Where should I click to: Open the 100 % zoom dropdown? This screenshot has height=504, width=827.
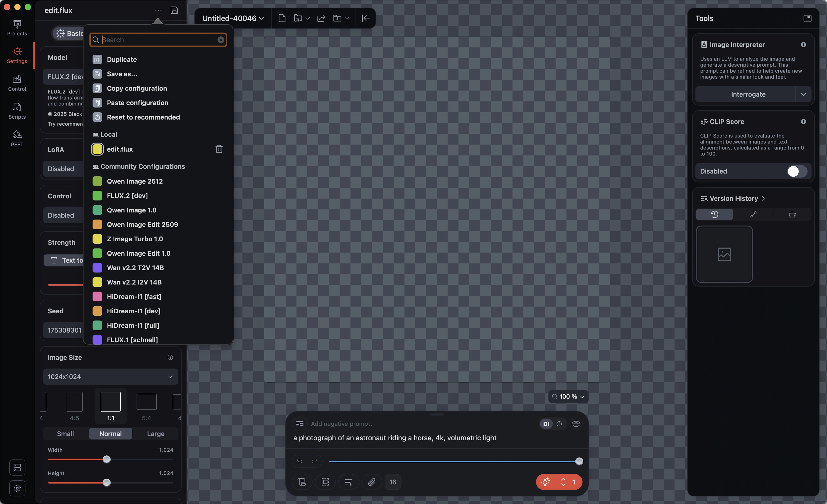pos(568,397)
